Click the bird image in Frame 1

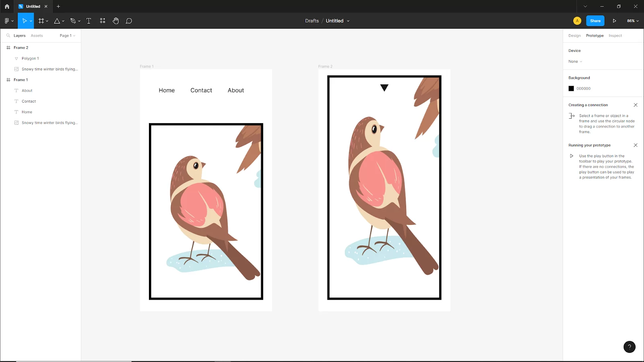[206, 212]
